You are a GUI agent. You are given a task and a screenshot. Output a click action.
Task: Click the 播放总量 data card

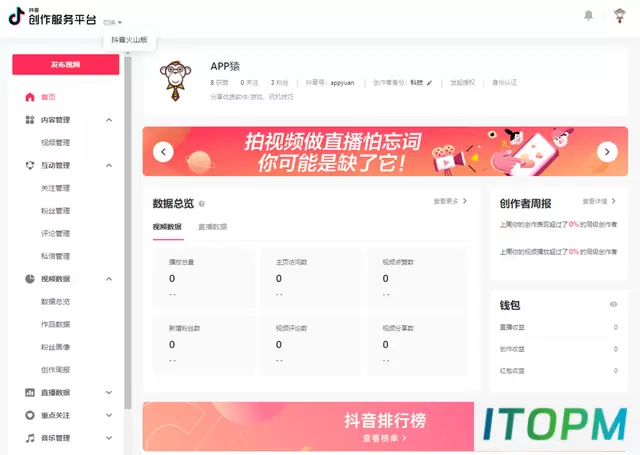[x=204, y=277]
